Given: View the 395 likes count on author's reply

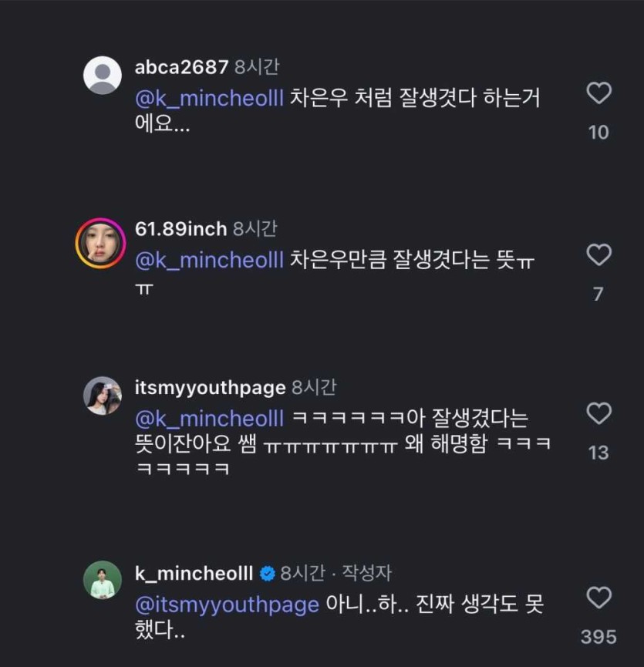Looking at the screenshot, I should coord(598,637).
